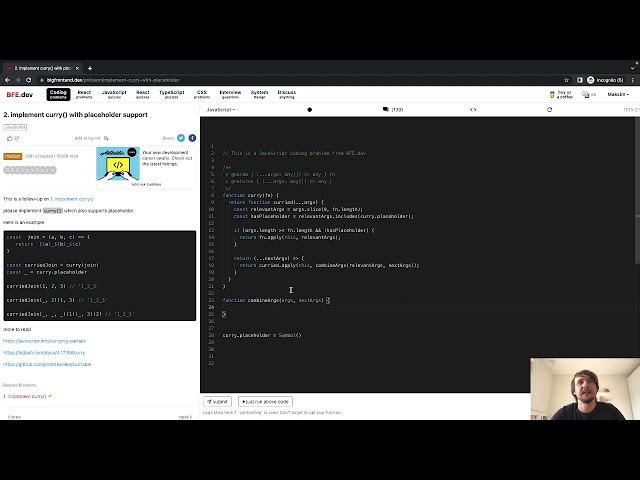Viewport: 640px width, 480px height.
Task: Go to the prev problem
Action: pos(14,417)
